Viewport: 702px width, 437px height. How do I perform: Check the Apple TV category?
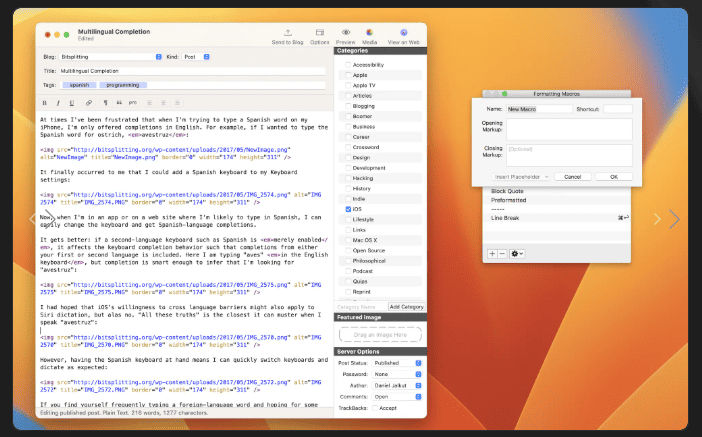click(x=348, y=86)
